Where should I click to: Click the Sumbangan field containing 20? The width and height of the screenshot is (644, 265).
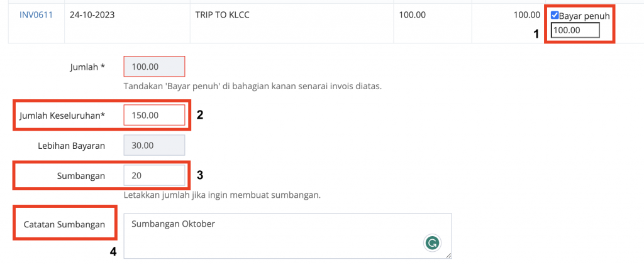(154, 176)
